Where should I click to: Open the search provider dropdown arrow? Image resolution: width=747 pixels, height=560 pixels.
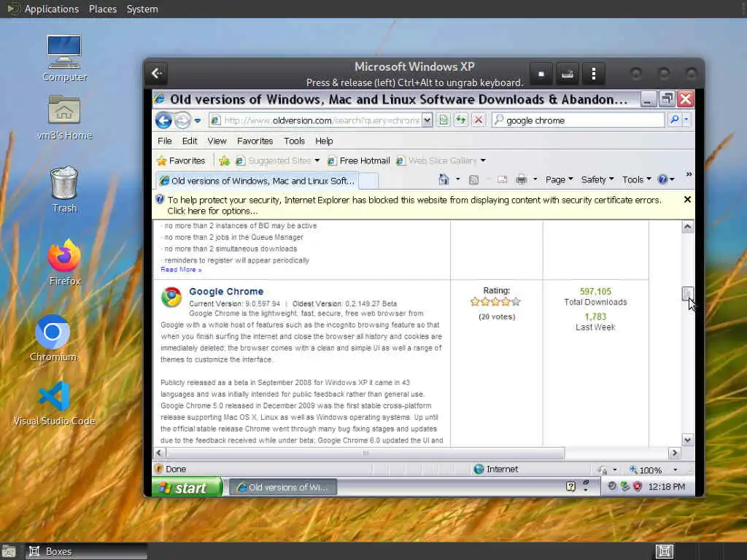pyautogui.click(x=686, y=120)
